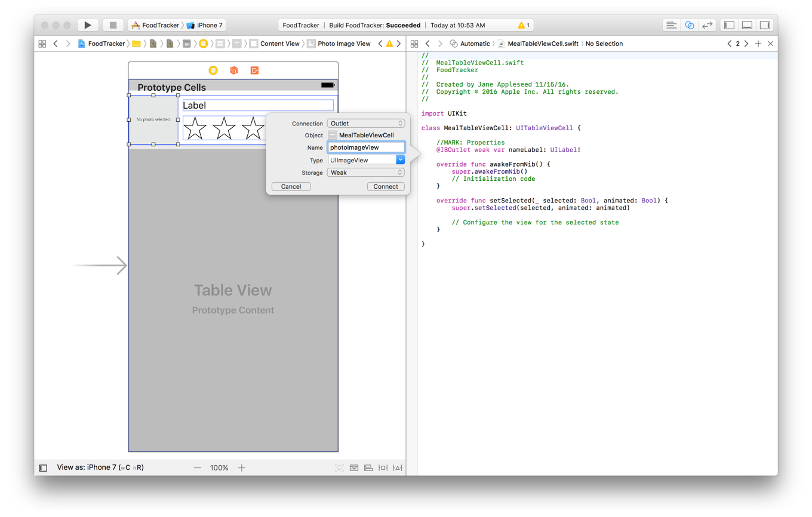Open related items menu in storyboard editor

(x=42, y=44)
